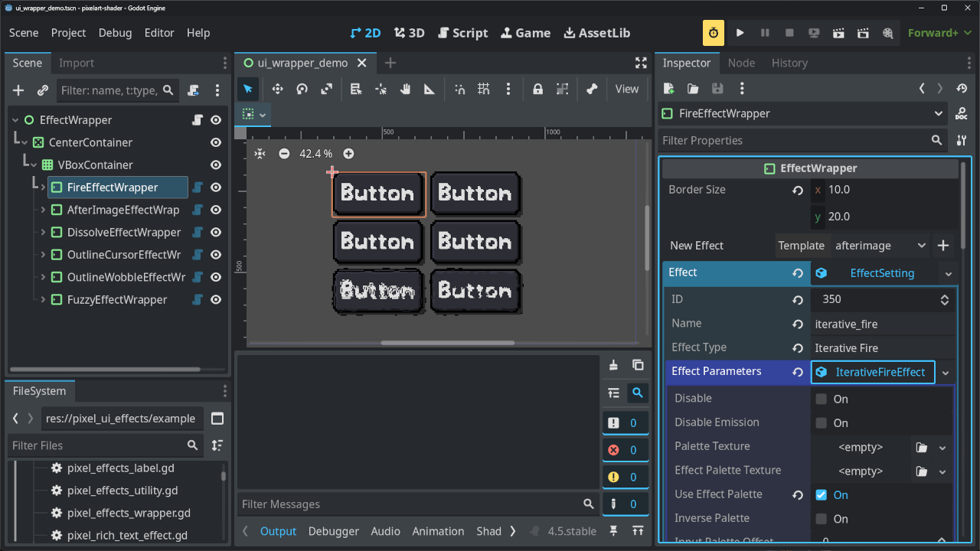Enable the Disable Emission checkbox
Viewport: 980px width, 551px height.
821,423
